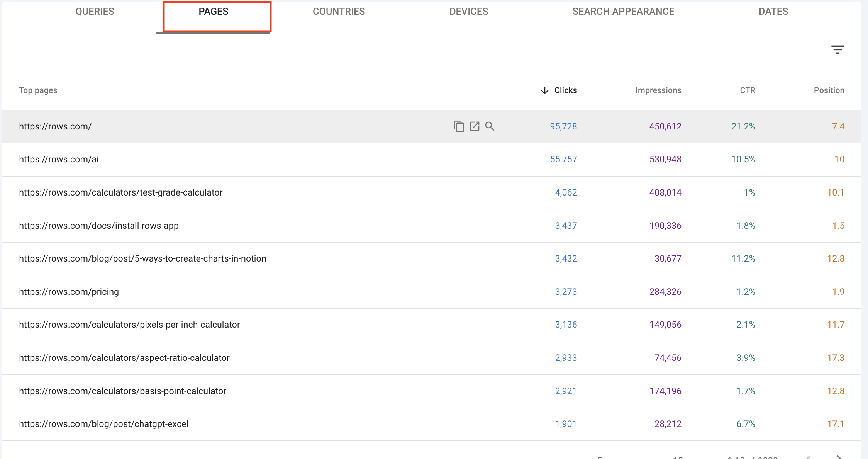Select the Pages tab
This screenshot has height=459, width=868.
click(x=214, y=12)
